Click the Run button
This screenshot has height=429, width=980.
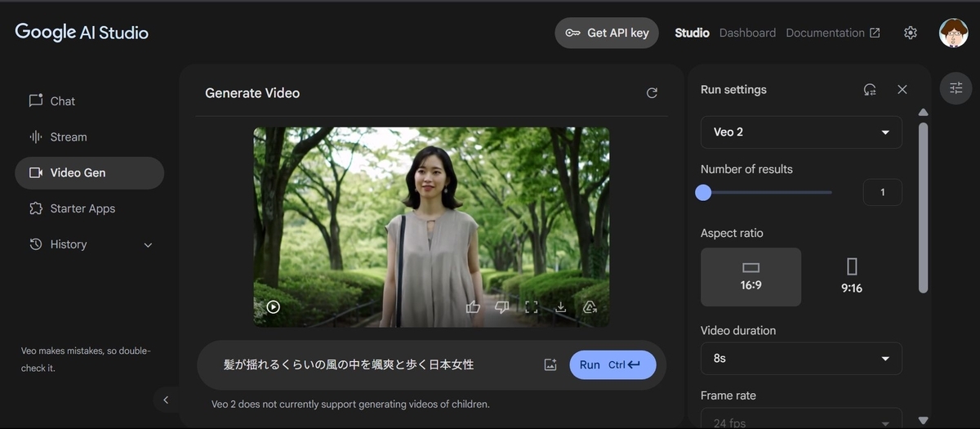[x=612, y=365]
